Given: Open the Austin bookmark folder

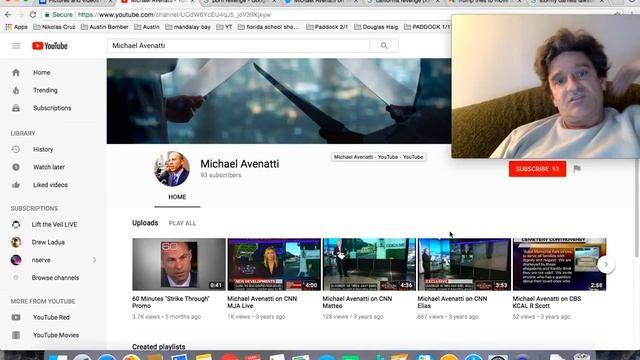Looking at the screenshot, I should pyautogui.click(x=147, y=27).
